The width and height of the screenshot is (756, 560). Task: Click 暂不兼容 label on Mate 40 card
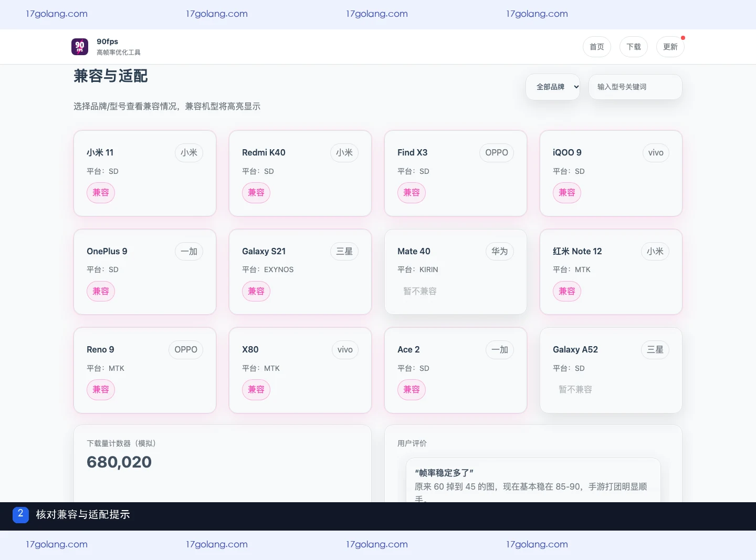[x=420, y=291]
